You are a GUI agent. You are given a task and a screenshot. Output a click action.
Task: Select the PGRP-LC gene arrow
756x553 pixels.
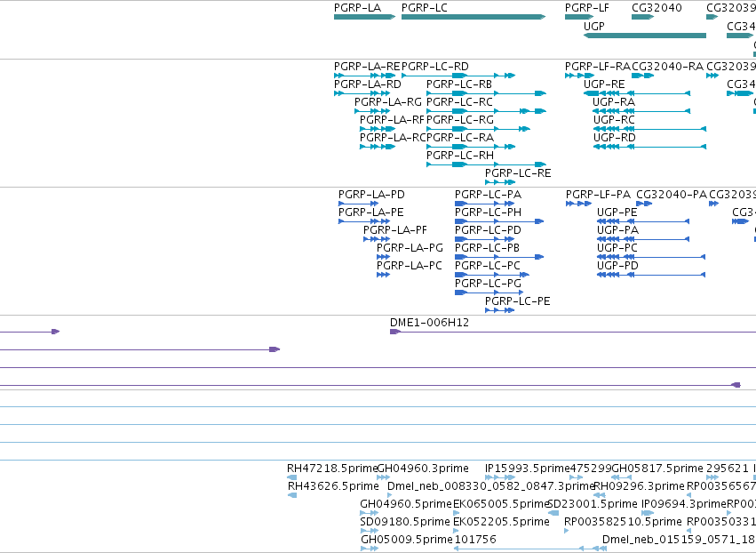[473, 17]
